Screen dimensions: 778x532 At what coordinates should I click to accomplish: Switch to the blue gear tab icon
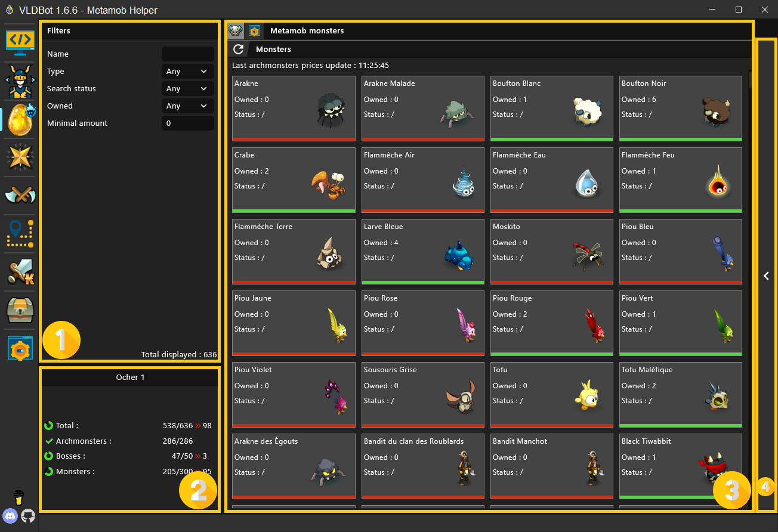click(255, 31)
